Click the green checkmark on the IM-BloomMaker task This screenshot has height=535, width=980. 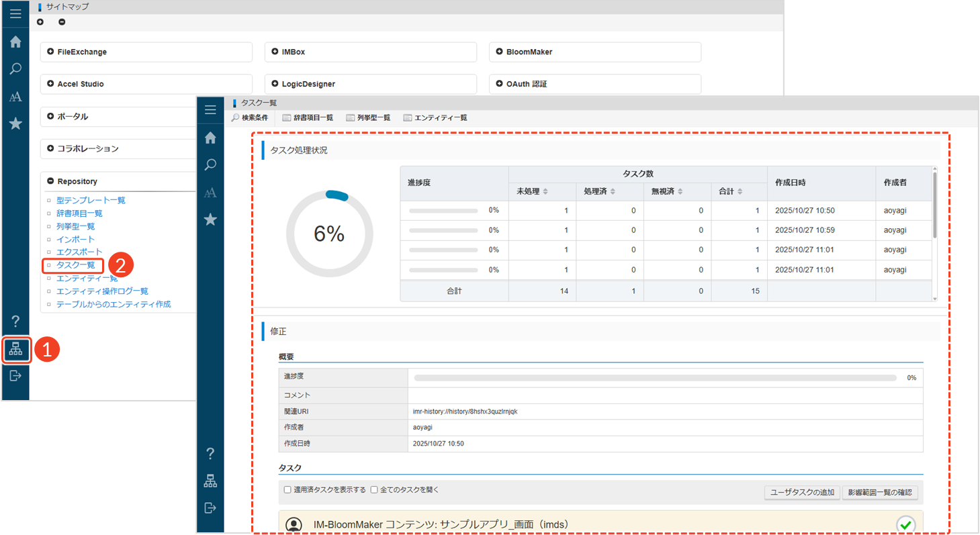click(906, 524)
